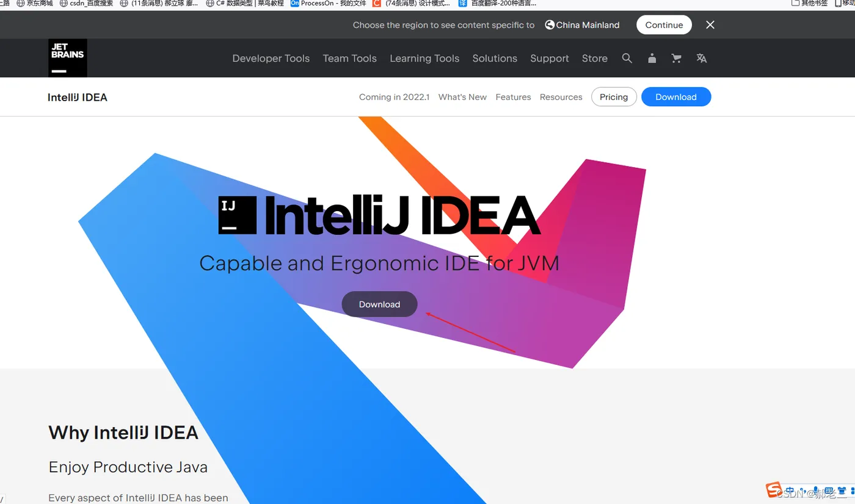Viewport: 855px width, 504px height.
Task: Open the (74条消息) 设计模式 bookmark
Action: pyautogui.click(x=411, y=3)
